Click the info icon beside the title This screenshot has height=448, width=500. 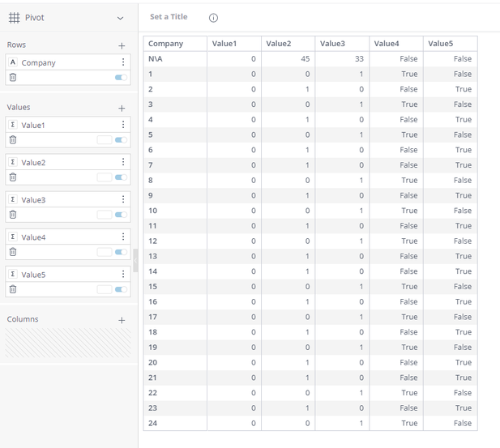click(213, 18)
